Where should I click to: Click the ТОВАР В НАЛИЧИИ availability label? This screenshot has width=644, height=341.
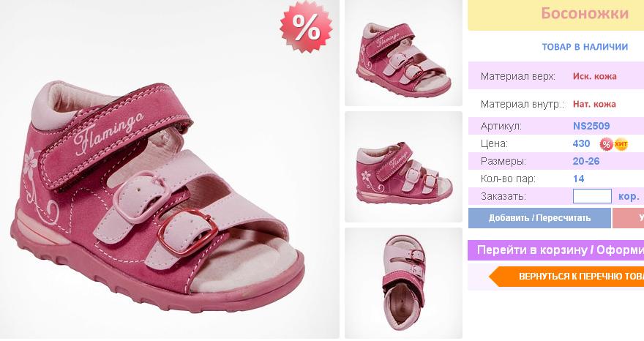585,47
